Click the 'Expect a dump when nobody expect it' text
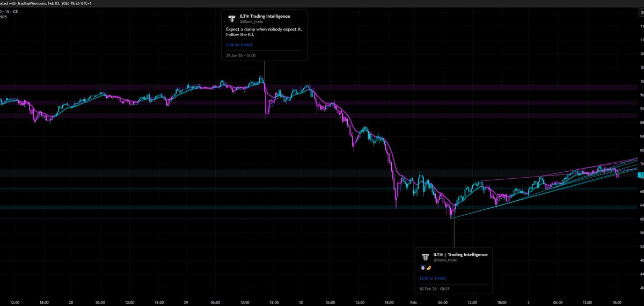 click(x=264, y=29)
